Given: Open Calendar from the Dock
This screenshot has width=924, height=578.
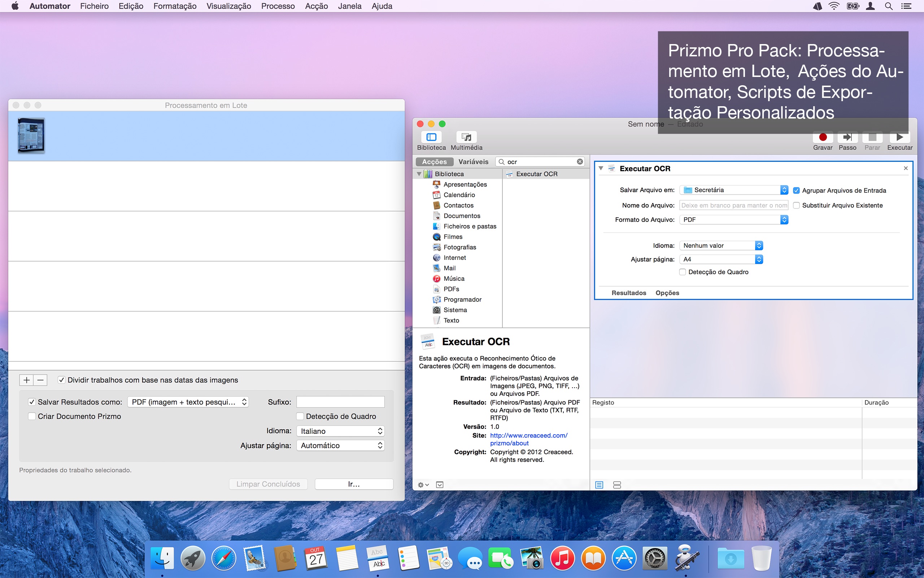Looking at the screenshot, I should [x=316, y=558].
